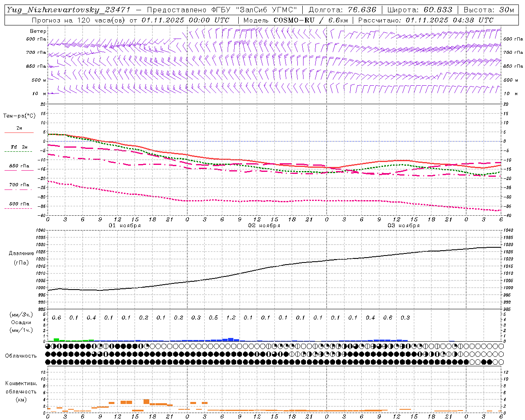This screenshot has height=420, width=525.
Task: Click the longitude value Долгота: 76.636
Action: (342, 10)
